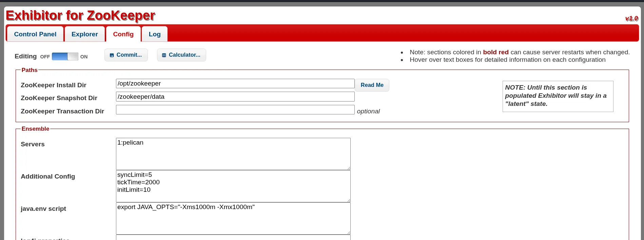Image resolution: width=644 pixels, height=240 pixels.
Task: Click the 'Paths' section heading
Action: point(30,70)
